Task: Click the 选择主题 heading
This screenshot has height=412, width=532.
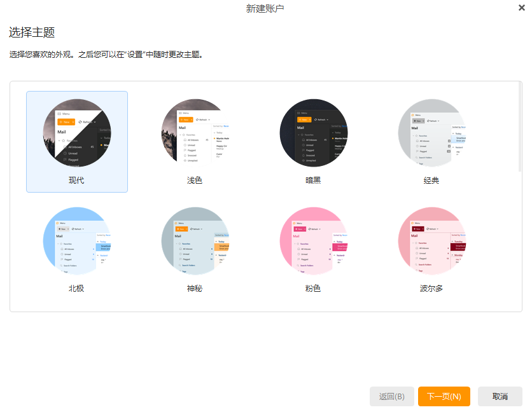Action: point(32,32)
